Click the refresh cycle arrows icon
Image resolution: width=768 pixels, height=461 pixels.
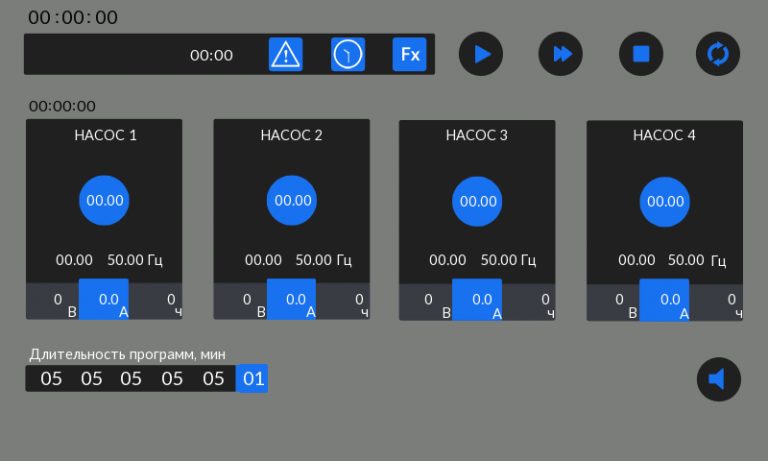[718, 54]
